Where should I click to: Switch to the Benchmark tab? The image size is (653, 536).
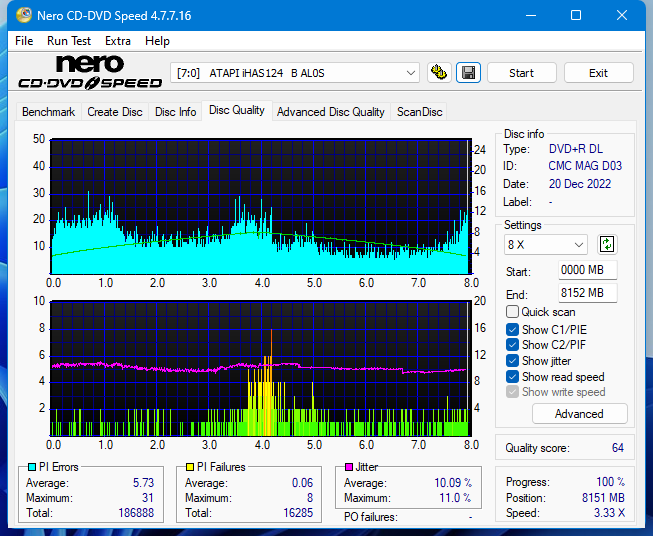click(48, 112)
